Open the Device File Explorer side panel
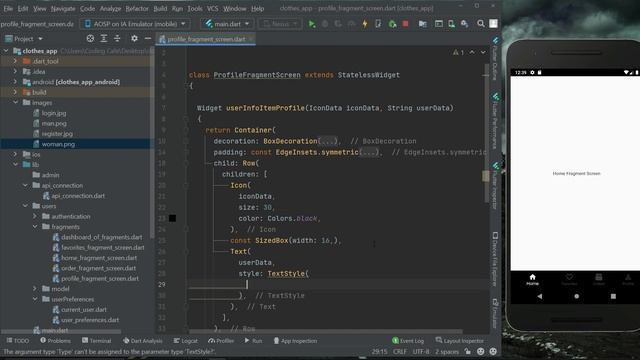640x360 pixels. (x=495, y=259)
